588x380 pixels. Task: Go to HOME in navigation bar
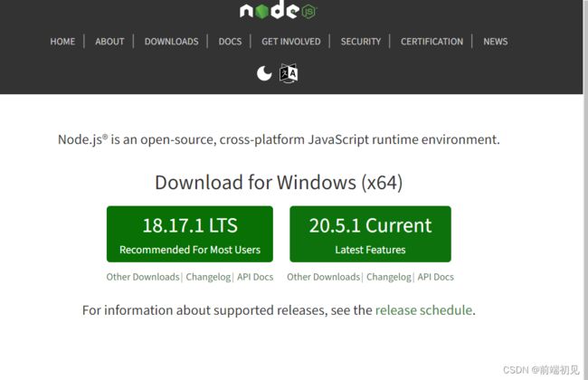point(62,42)
